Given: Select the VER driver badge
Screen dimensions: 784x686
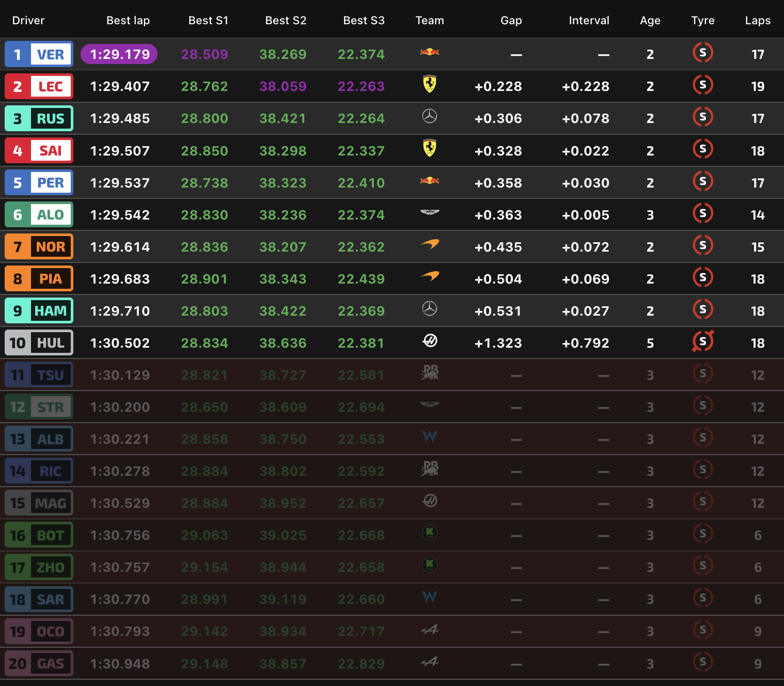Looking at the screenshot, I should coord(39,54).
